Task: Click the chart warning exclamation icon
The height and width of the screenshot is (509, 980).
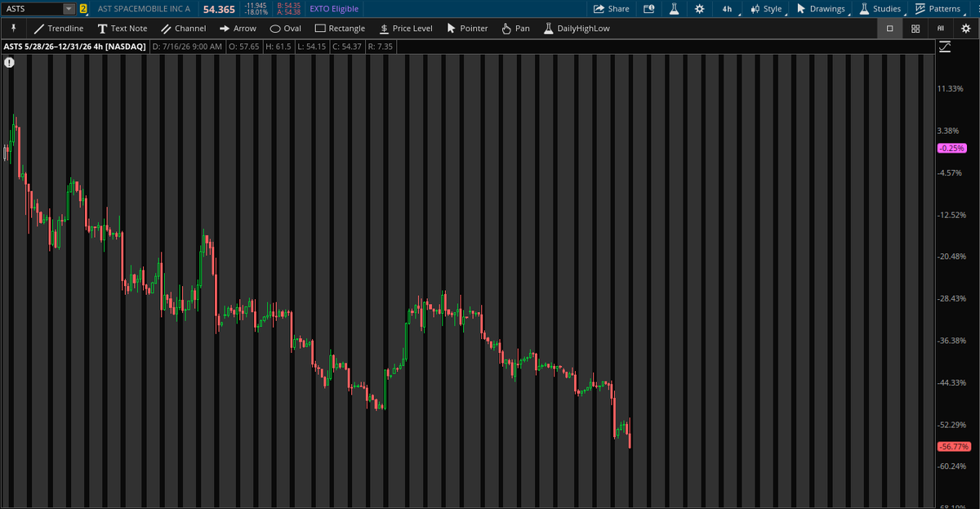Action: point(9,62)
